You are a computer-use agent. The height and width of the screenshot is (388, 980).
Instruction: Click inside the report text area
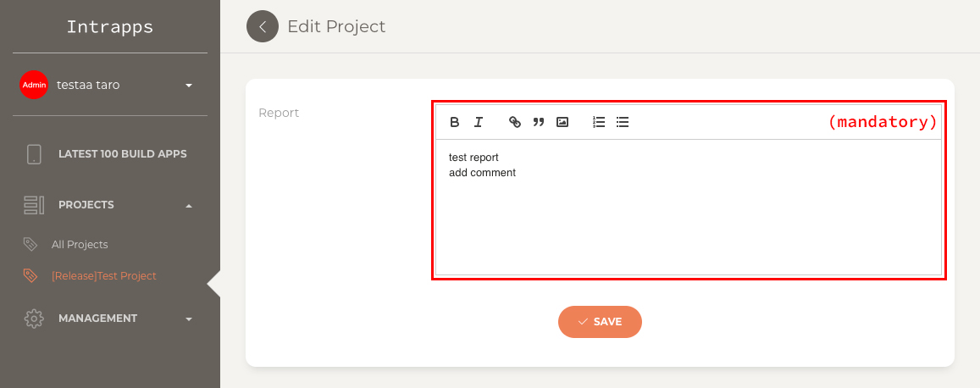click(x=688, y=207)
